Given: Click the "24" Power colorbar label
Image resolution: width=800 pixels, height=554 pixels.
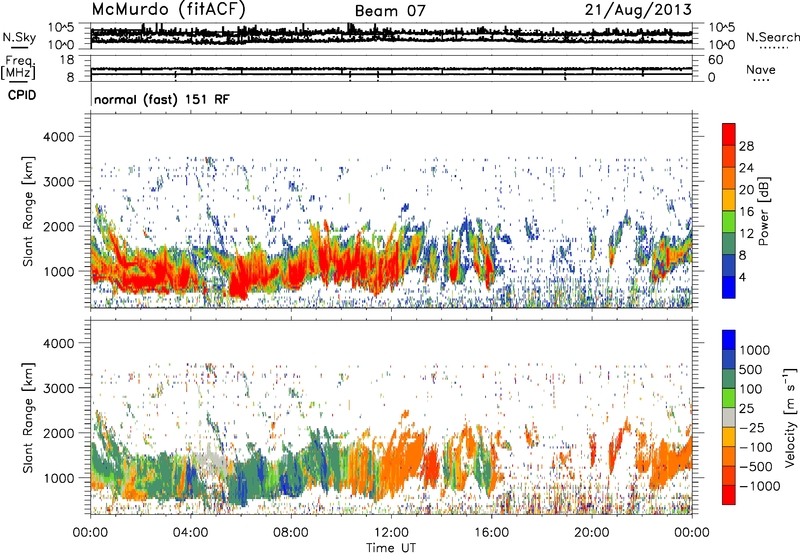Looking at the screenshot, I should coord(746,168).
